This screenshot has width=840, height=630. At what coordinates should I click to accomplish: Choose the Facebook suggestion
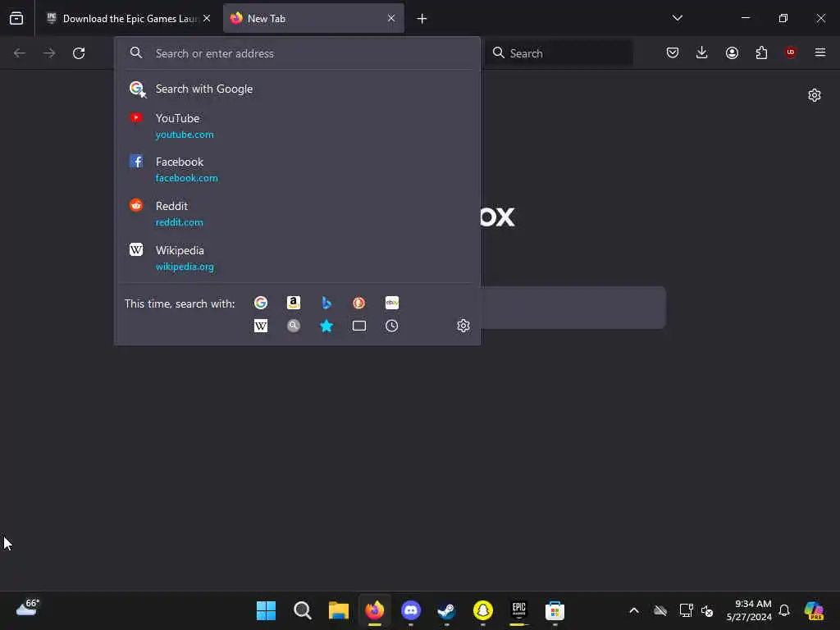[297, 169]
